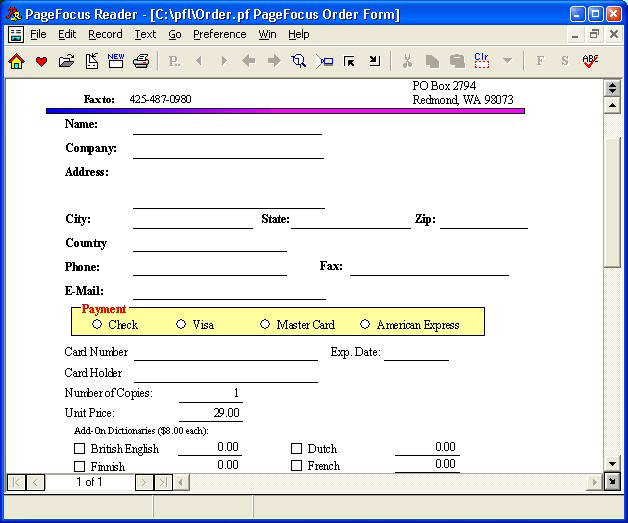Viewport: 628px width, 523px height.
Task: Click the City input field
Action: tap(193, 221)
